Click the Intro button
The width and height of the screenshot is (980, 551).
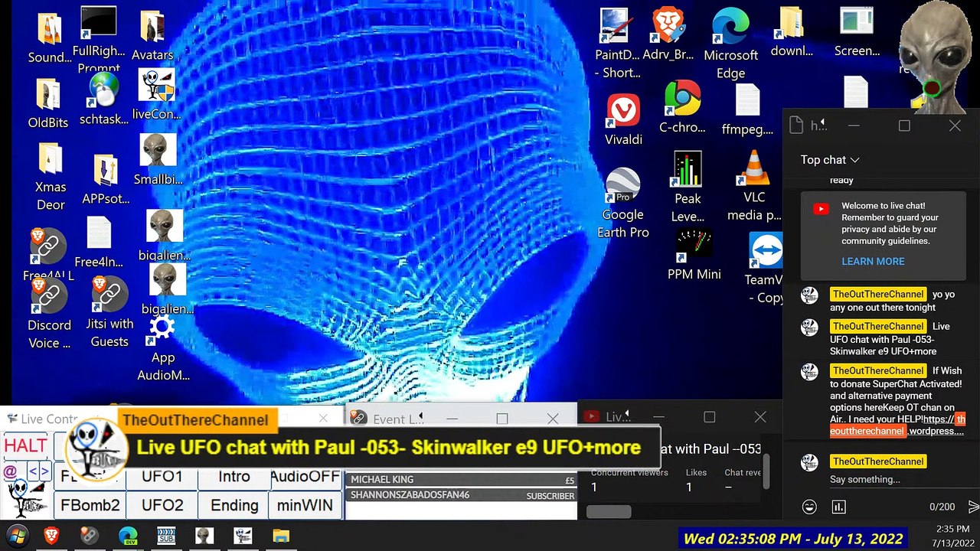(234, 477)
